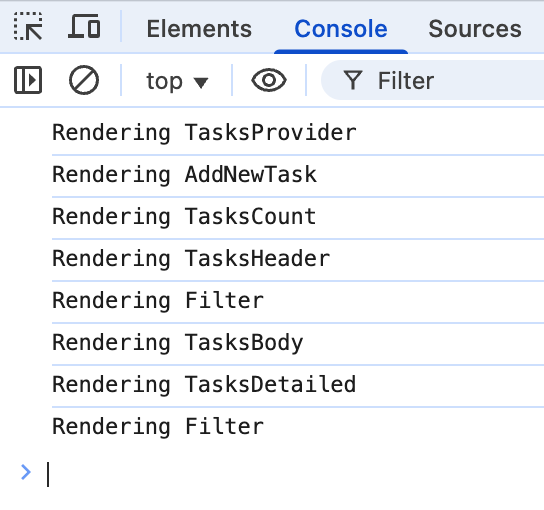Open the top JavaScript context dropdown
Viewport: 544px width, 510px height.
[x=177, y=81]
